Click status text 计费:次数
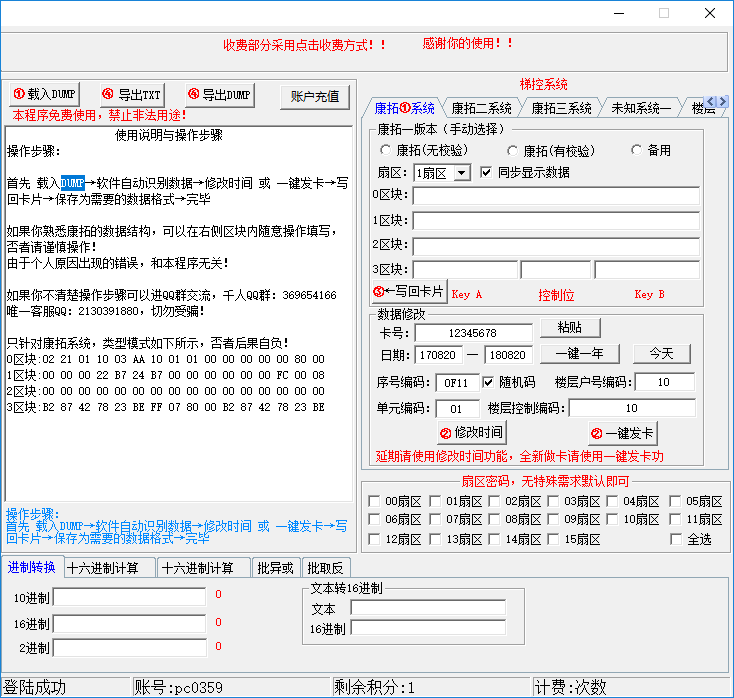734x698 pixels. pyautogui.click(x=571, y=687)
